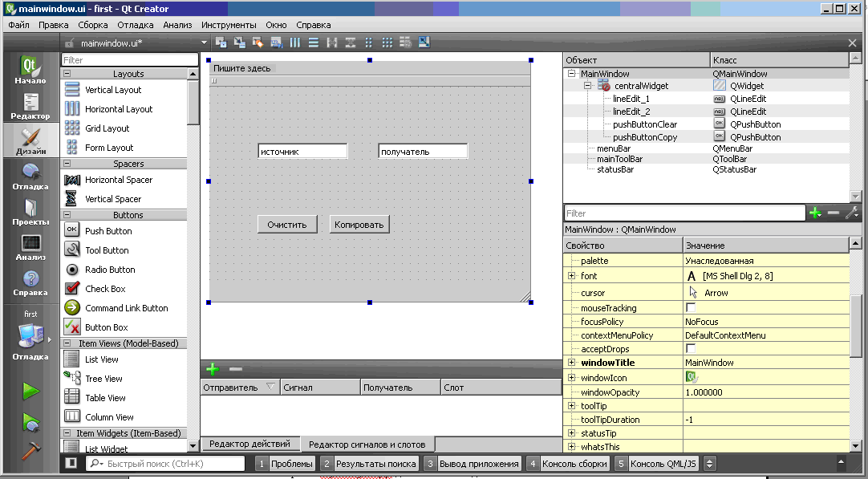Open the Анализ mode in sidebar
The image size is (868, 479).
pyautogui.click(x=30, y=247)
